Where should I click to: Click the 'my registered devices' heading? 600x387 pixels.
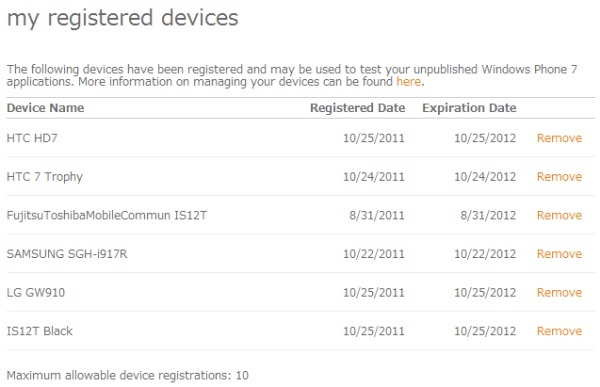coord(123,18)
